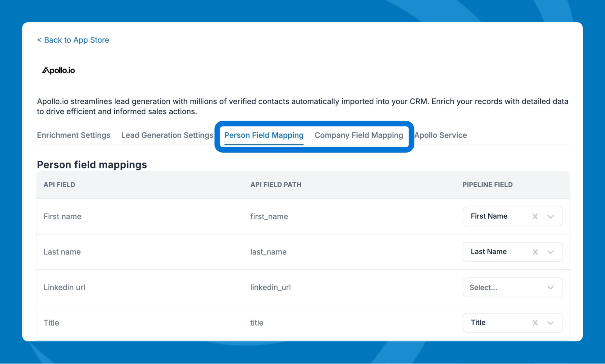Expand the First Name dropdown chevron
Viewport: 605px width, 364px height.
(x=550, y=216)
